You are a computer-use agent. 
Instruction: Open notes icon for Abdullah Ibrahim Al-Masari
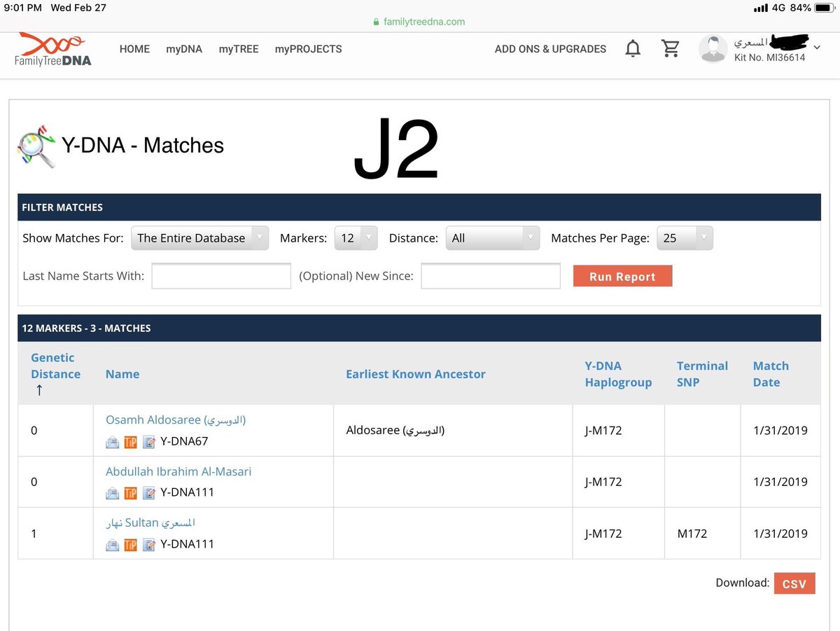pyautogui.click(x=148, y=493)
